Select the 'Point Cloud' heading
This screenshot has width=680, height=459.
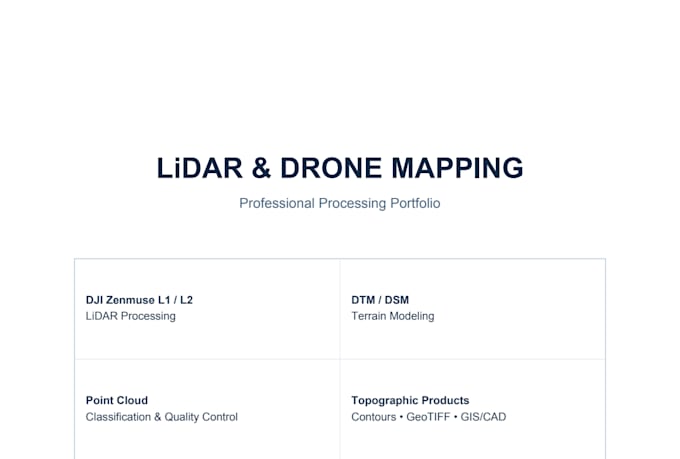[117, 400]
